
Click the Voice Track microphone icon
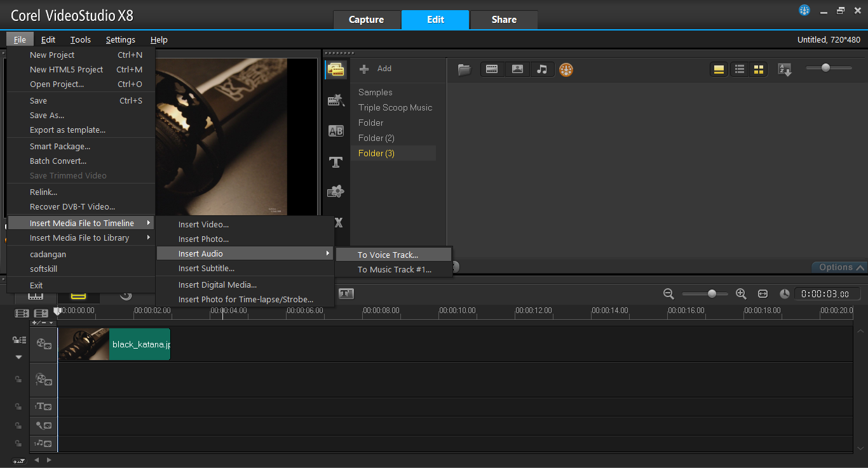(43, 425)
